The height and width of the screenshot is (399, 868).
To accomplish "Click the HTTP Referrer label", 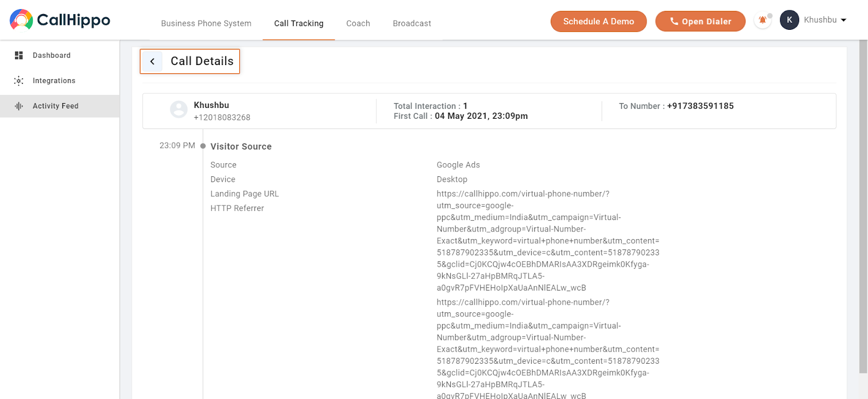I will tap(237, 208).
